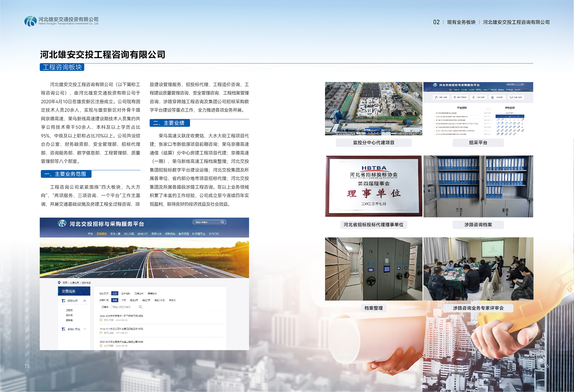Click the icon beside 招标专区 in sidebar
Viewport: 574px width, 392px height.
(x=63, y=301)
